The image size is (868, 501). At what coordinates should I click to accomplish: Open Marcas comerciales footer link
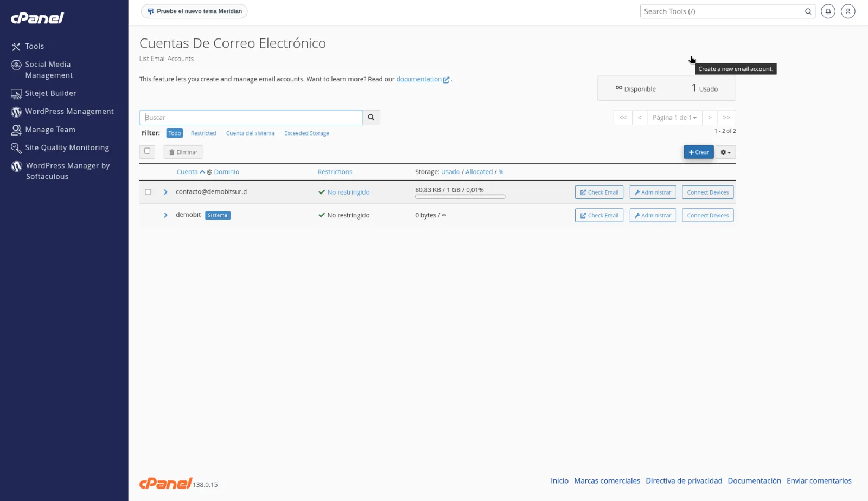[x=607, y=481]
